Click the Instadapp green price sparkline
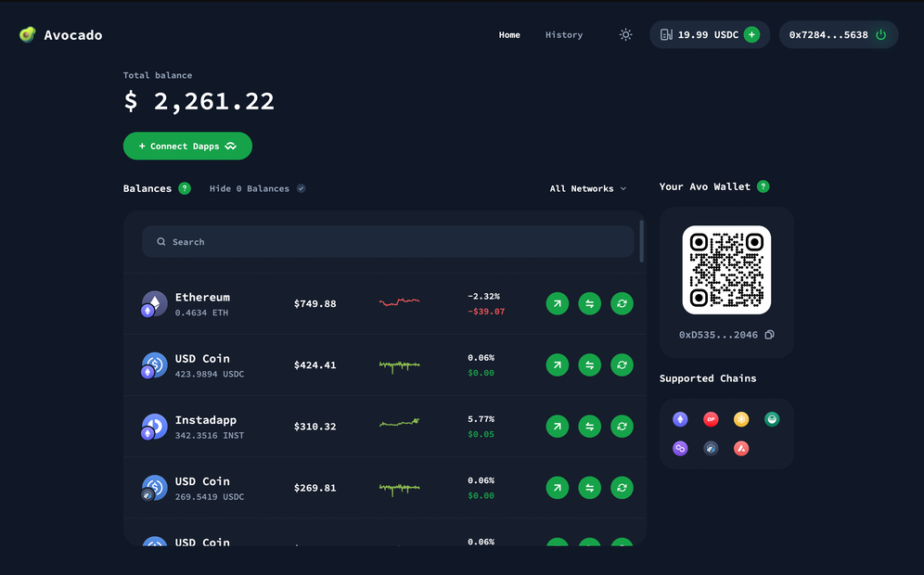This screenshot has height=575, width=924. (400, 422)
